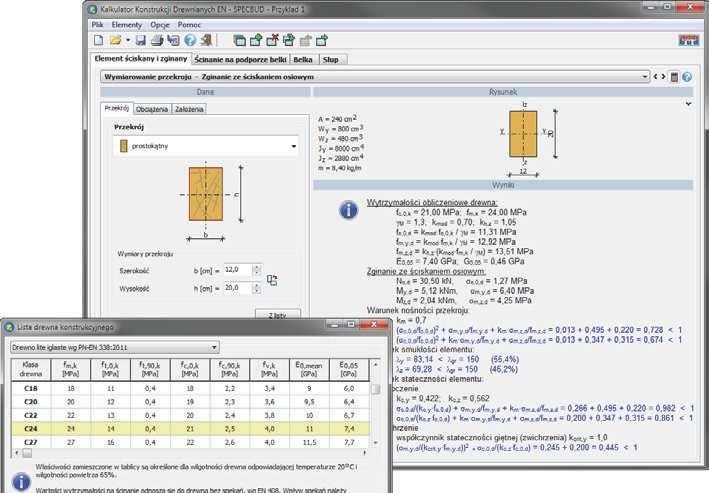Click the spinner arrows of the height field
709x493 pixels.
click(x=257, y=288)
